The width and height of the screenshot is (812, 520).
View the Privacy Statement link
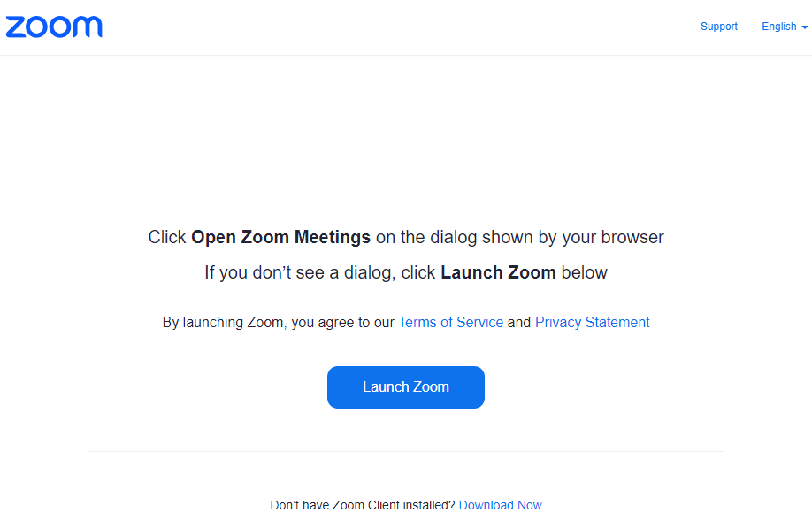coord(592,323)
